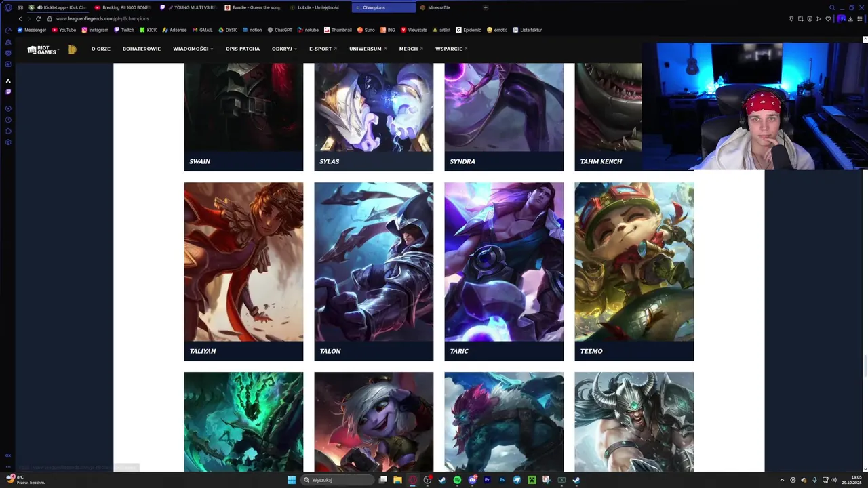Open WSPARCIE external link in navigation
The width and height of the screenshot is (868, 488).
coord(452,49)
